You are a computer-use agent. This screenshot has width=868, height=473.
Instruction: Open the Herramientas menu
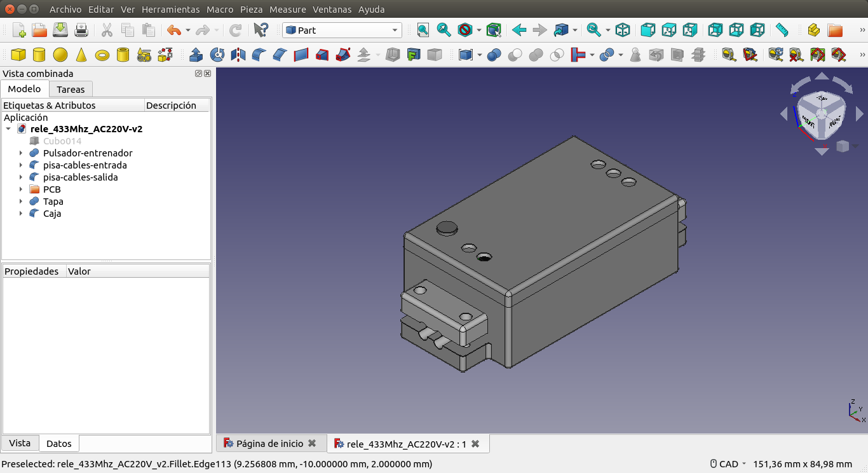[170, 10]
